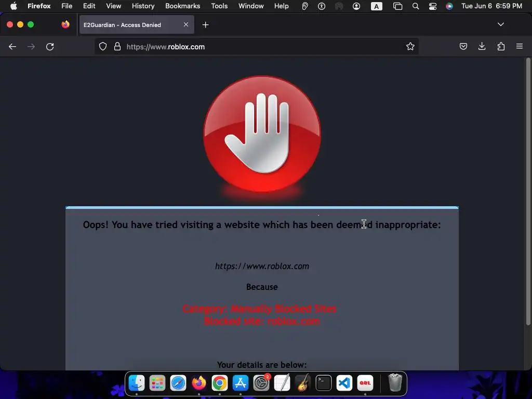Open the Tools menu
This screenshot has height=399, width=532.
coord(219,6)
